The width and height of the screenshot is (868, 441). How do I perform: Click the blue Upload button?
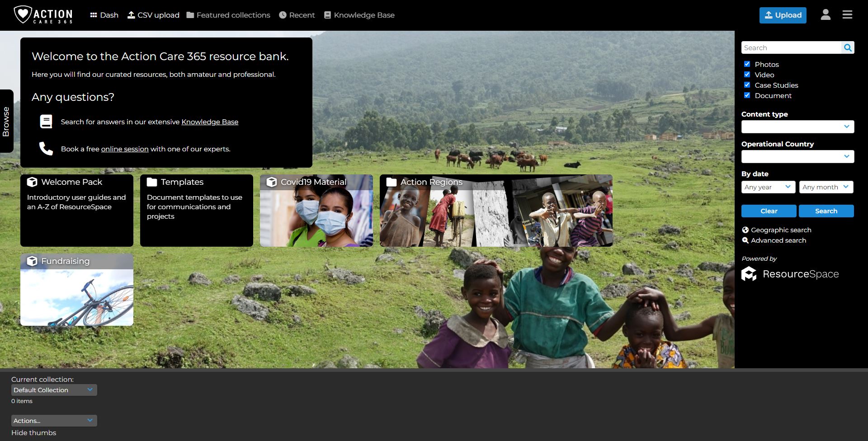pyautogui.click(x=783, y=15)
